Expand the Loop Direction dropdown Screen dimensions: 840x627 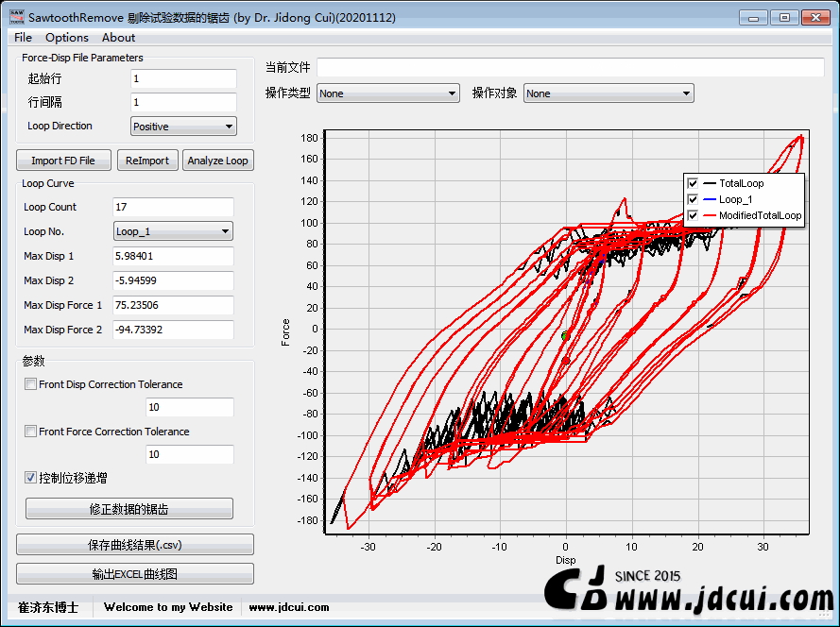coord(183,127)
